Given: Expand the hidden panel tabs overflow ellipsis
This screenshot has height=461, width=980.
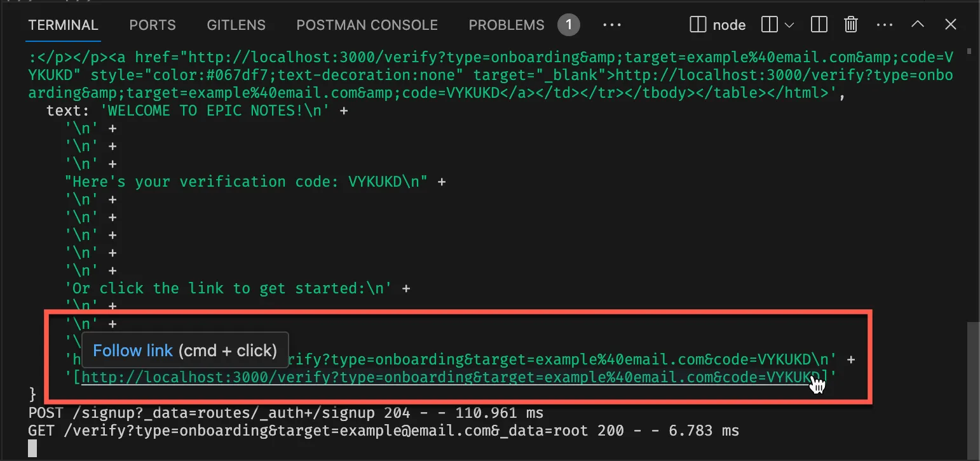Looking at the screenshot, I should (611, 25).
